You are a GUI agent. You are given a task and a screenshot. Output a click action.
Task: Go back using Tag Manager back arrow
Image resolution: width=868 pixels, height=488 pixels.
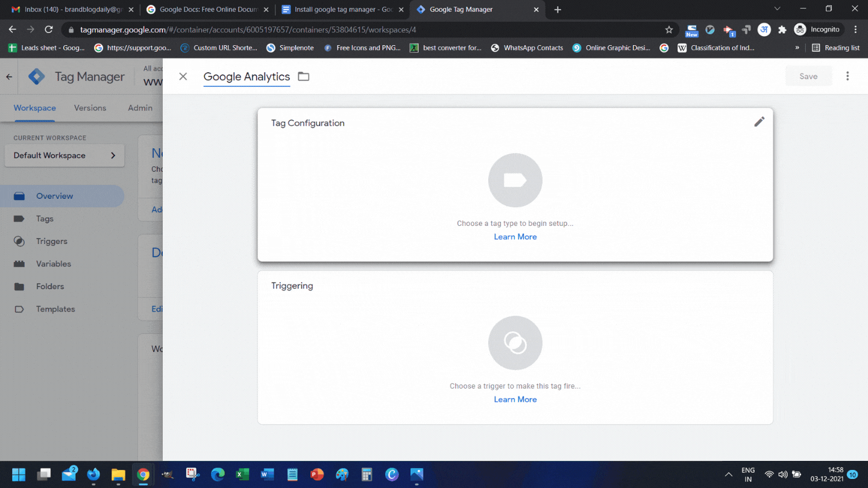point(9,77)
